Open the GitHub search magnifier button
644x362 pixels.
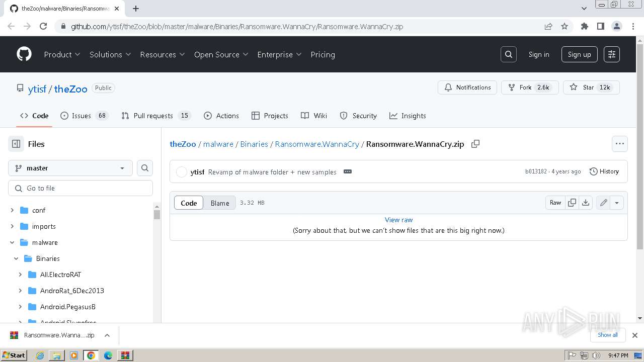[509, 54]
